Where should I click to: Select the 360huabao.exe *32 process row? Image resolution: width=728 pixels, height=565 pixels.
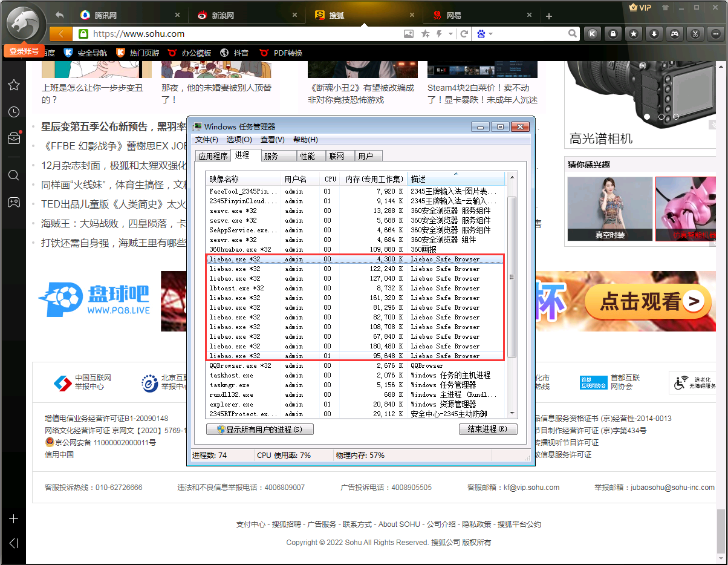(x=356, y=249)
